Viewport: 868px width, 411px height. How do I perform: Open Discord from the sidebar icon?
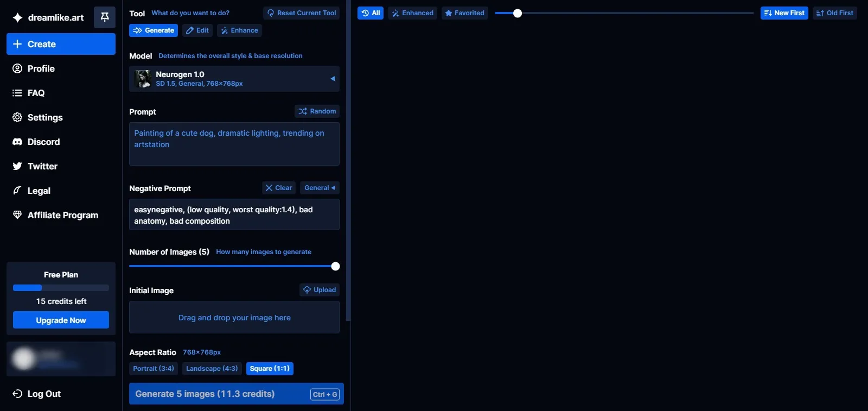pyautogui.click(x=17, y=142)
